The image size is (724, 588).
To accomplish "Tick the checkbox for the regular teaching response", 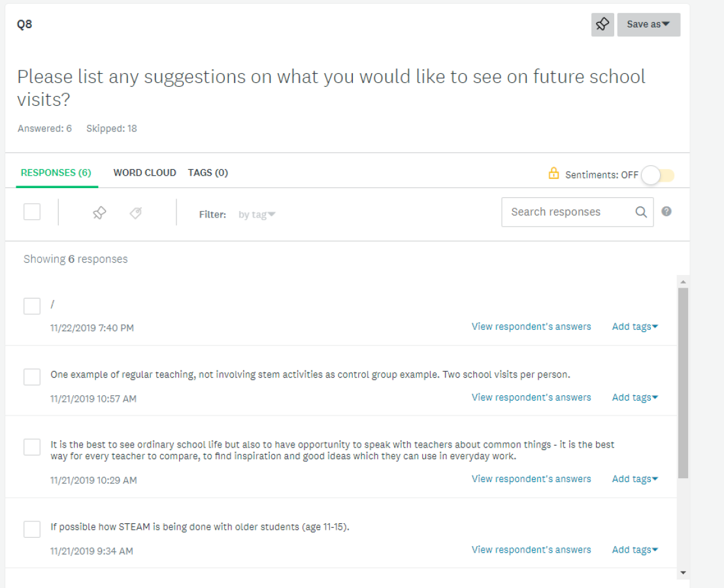I will point(32,376).
